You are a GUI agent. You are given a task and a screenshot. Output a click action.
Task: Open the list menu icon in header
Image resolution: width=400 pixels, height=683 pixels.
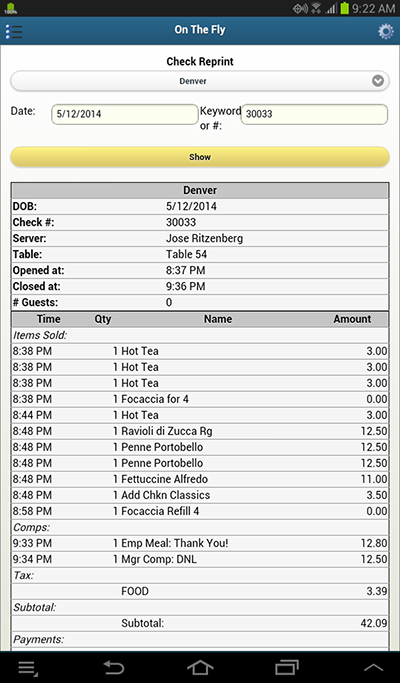point(14,31)
